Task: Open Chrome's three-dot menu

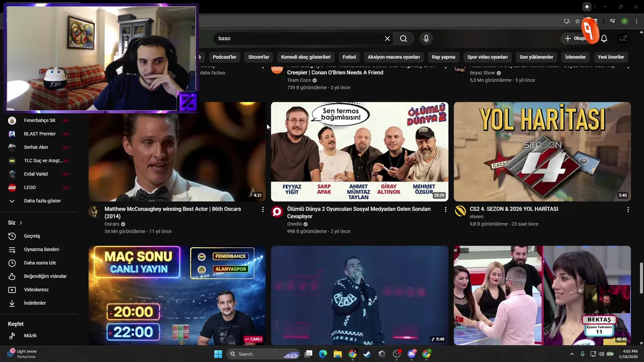Action: coord(635,21)
